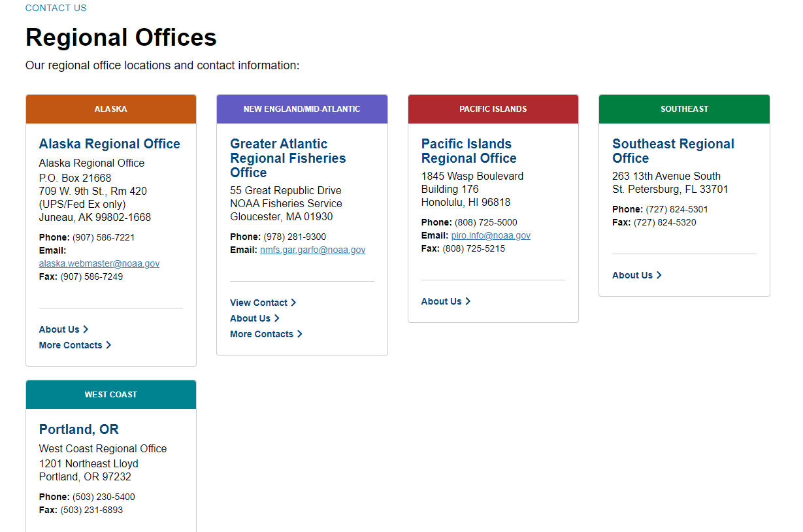The height and width of the screenshot is (532, 803).
Task: Open Southeast Regional Office heading link
Action: click(x=673, y=151)
